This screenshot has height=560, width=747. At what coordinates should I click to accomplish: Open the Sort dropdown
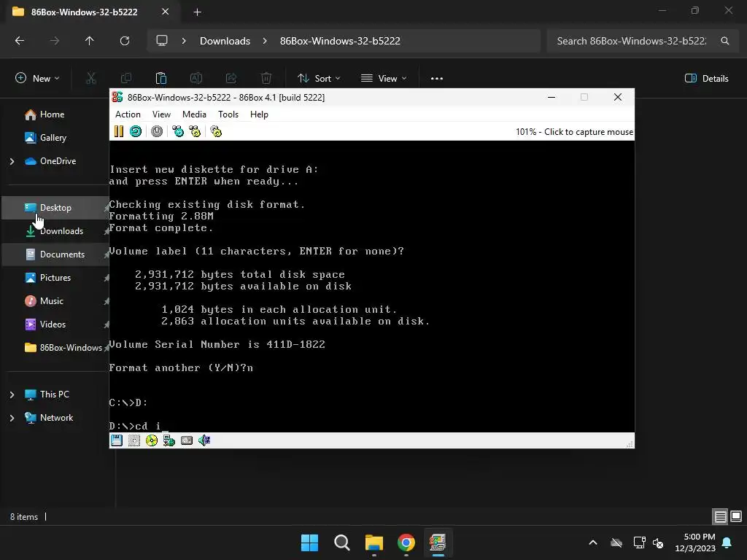(319, 79)
